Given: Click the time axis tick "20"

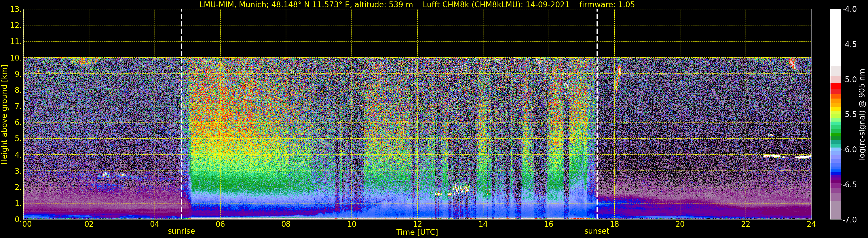Looking at the screenshot, I should (x=680, y=224).
